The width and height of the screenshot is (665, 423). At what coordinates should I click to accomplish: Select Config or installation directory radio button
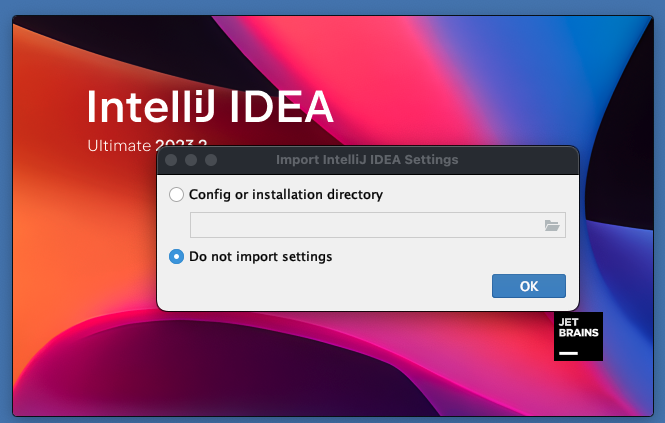[x=176, y=195]
